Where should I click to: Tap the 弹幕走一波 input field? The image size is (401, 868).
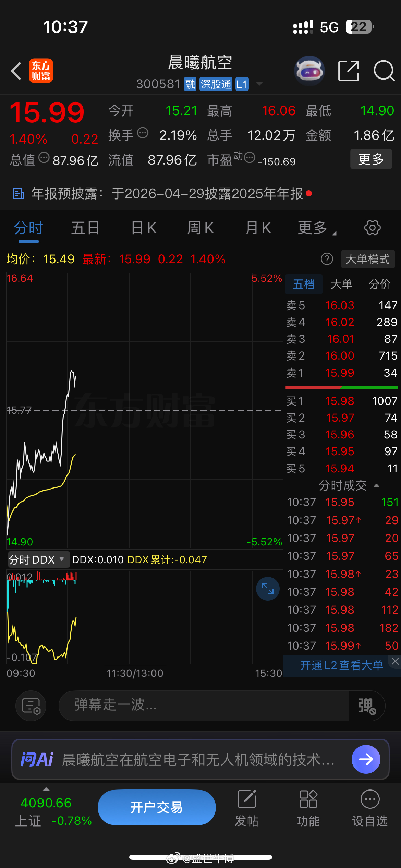pyautogui.click(x=204, y=706)
